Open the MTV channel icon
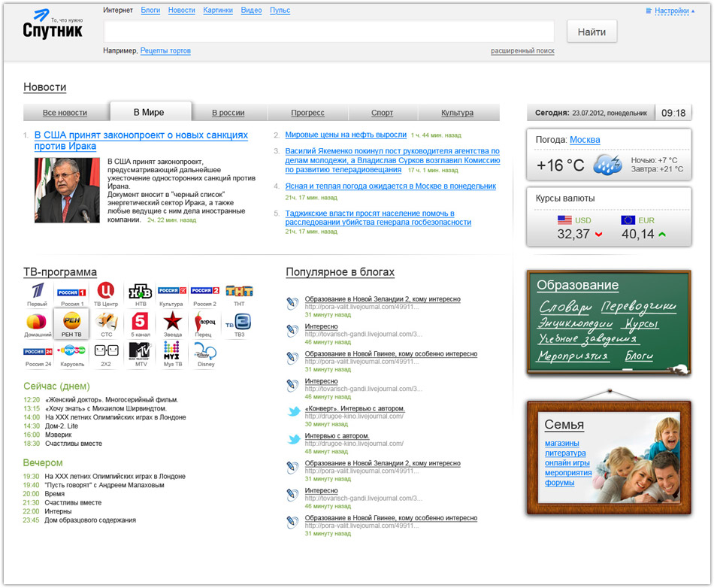The image size is (714, 588). point(140,350)
